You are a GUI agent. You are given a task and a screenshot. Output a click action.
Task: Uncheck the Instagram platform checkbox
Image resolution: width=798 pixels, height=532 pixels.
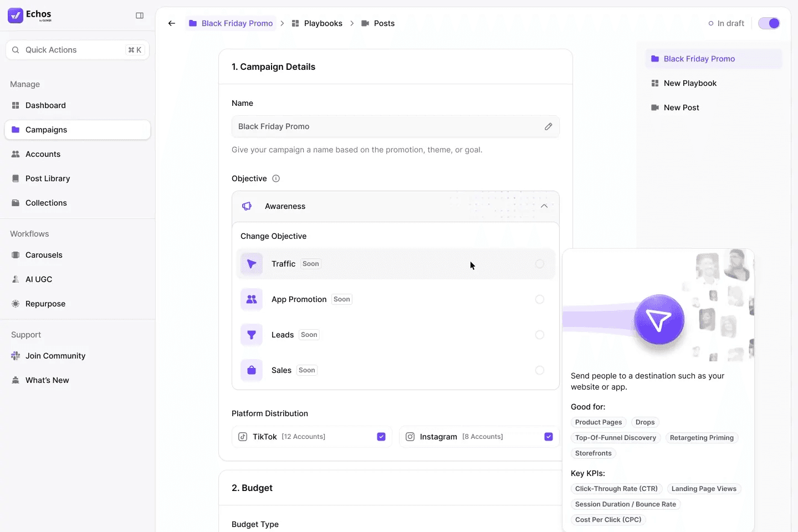pos(549,437)
